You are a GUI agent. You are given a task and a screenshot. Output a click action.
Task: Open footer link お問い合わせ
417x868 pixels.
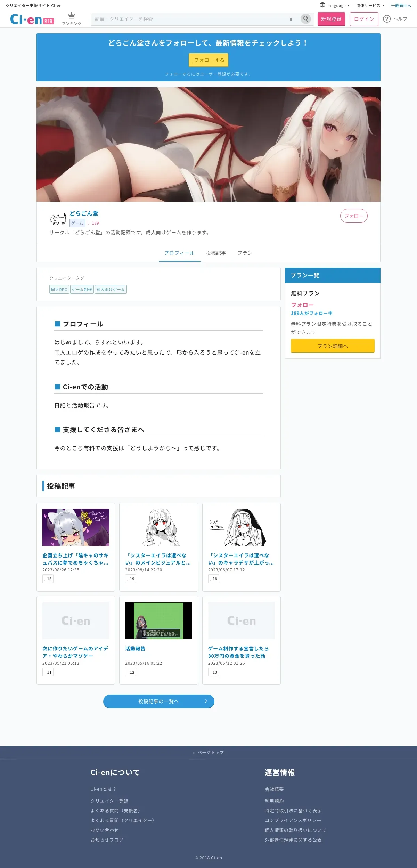click(105, 830)
